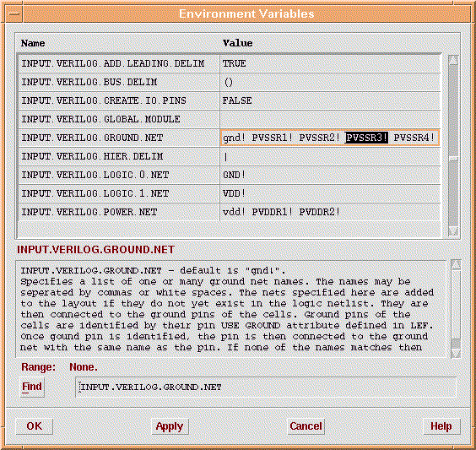
Task: Click the empty GLOBAL.MODULE value cell
Action: (x=330, y=119)
